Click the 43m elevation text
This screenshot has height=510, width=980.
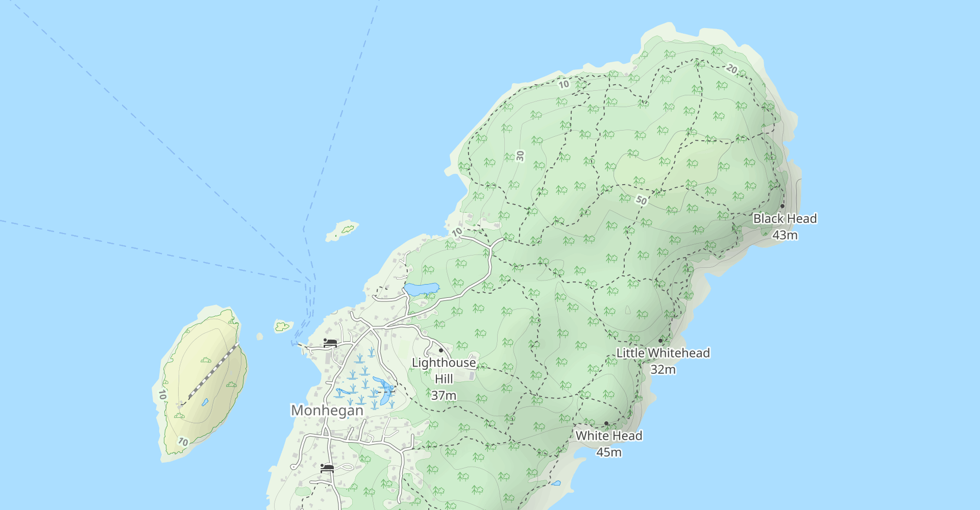[785, 235]
